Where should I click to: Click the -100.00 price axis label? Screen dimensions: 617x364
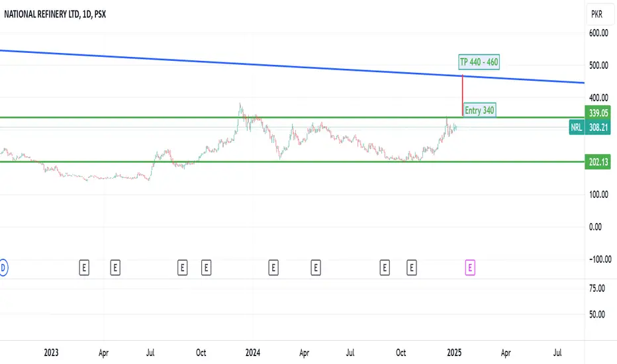coord(600,259)
